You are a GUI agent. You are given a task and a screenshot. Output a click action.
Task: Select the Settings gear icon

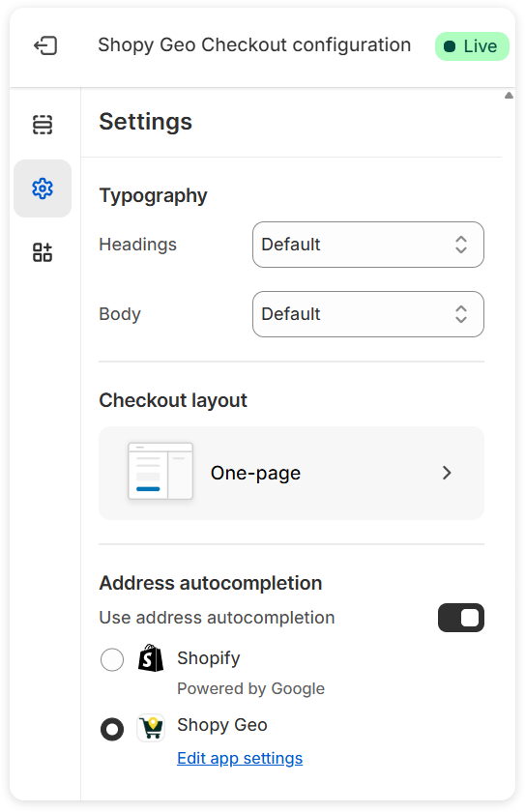pyautogui.click(x=43, y=188)
